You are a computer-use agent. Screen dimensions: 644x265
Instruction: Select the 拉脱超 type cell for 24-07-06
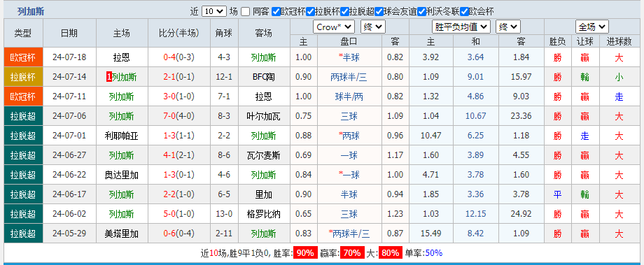[x=23, y=116]
